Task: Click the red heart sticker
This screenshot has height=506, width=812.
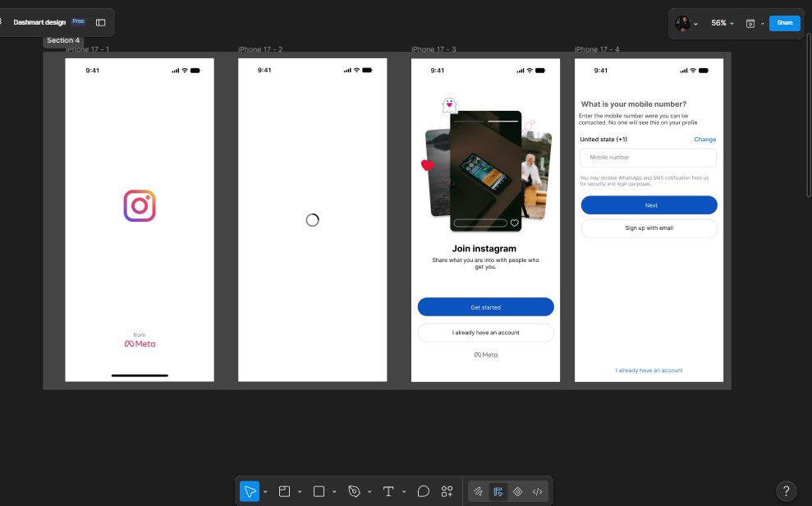Action: point(427,164)
